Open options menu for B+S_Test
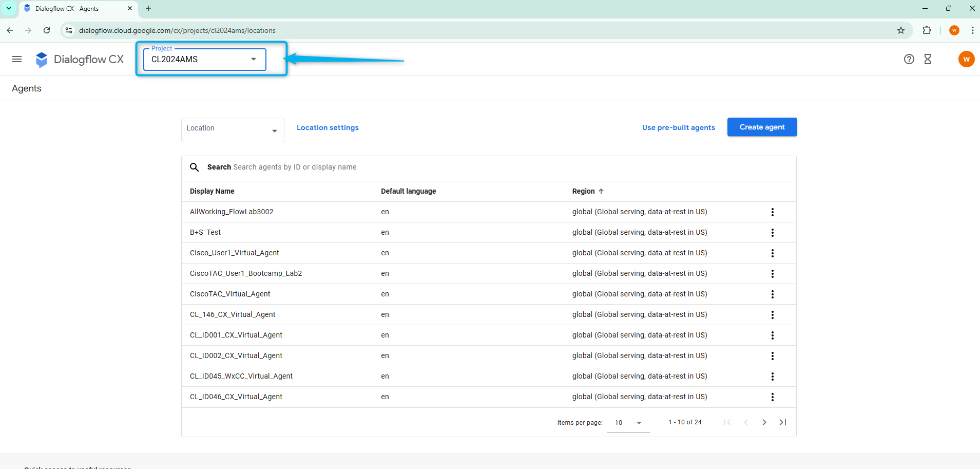Screen dimensions: 980x469 point(772,233)
